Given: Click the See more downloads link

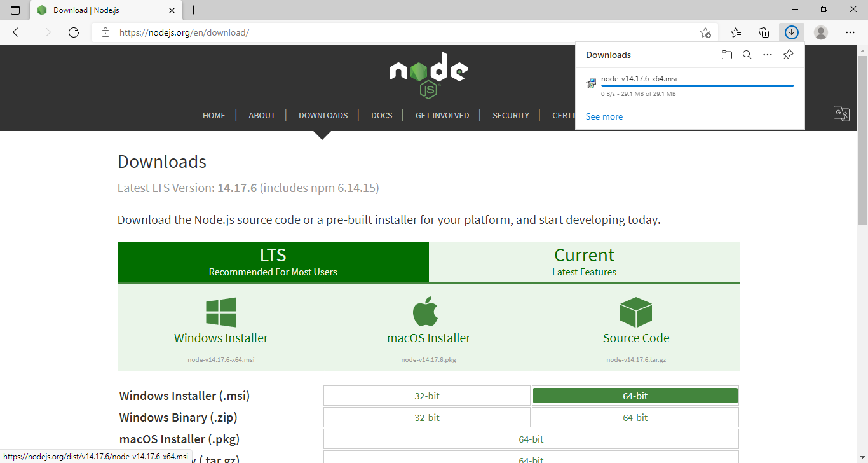Looking at the screenshot, I should pos(604,116).
